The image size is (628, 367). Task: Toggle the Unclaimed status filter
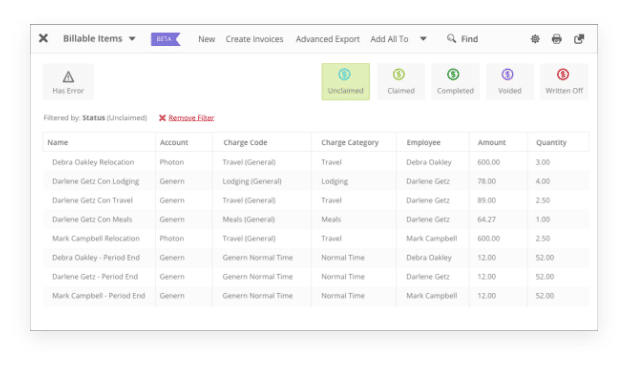(346, 82)
